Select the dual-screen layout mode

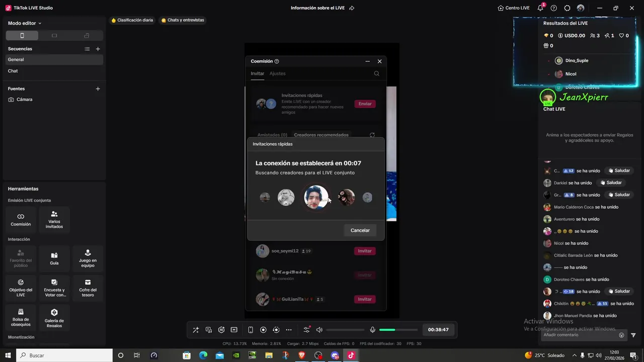(87, 36)
